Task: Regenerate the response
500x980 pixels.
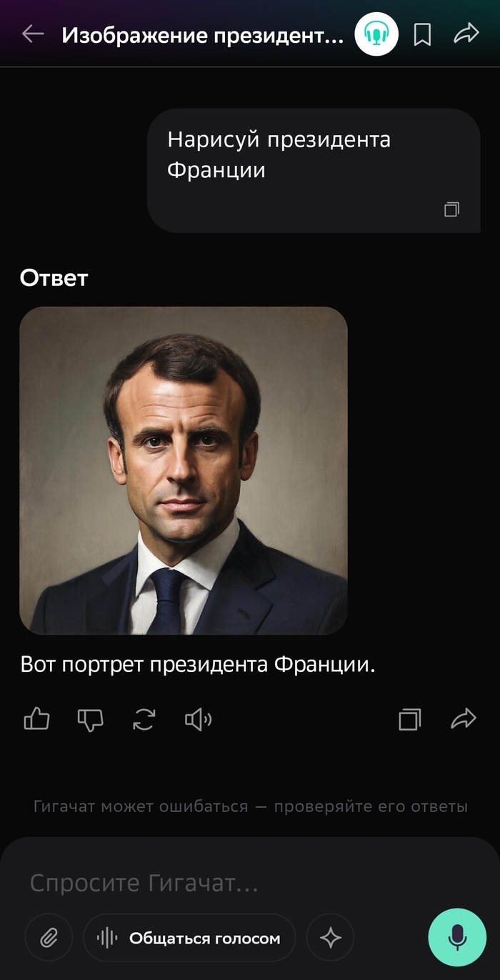Action: pyautogui.click(x=144, y=719)
